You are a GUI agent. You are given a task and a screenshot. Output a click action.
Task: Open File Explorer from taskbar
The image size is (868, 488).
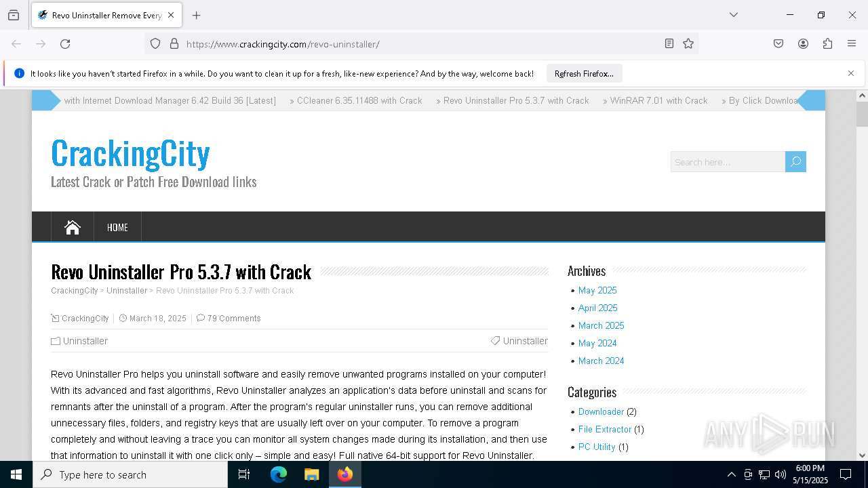tap(311, 474)
